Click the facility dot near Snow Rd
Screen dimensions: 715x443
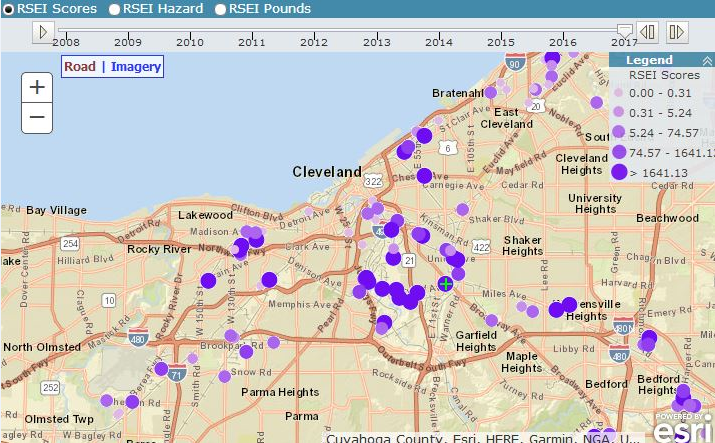224,376
